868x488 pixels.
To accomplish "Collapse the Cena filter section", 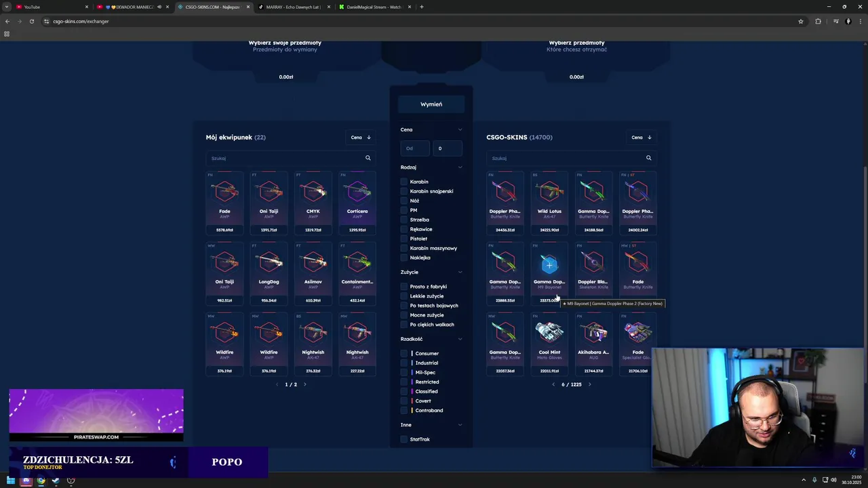I will point(460,129).
